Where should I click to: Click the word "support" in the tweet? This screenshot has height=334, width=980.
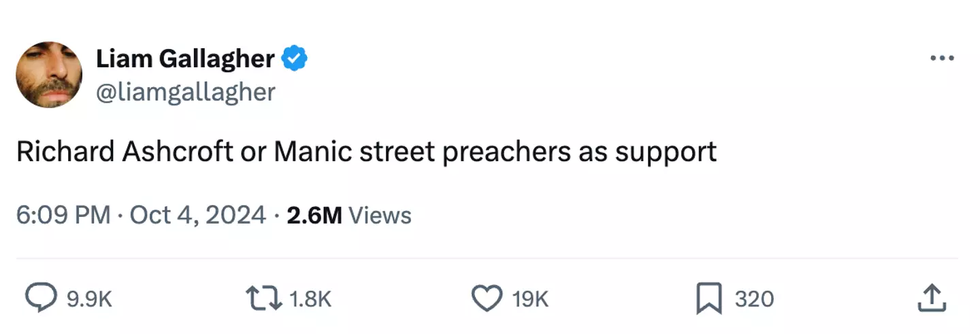point(666,153)
